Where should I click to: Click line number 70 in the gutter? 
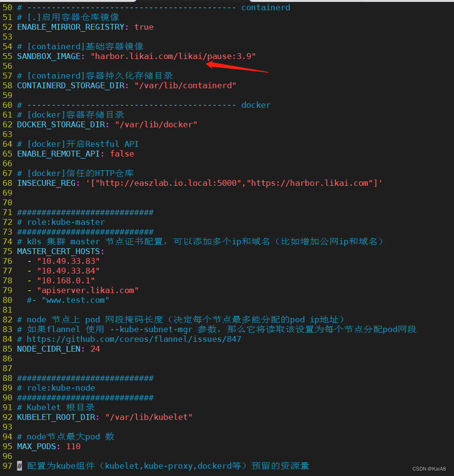click(x=7, y=202)
